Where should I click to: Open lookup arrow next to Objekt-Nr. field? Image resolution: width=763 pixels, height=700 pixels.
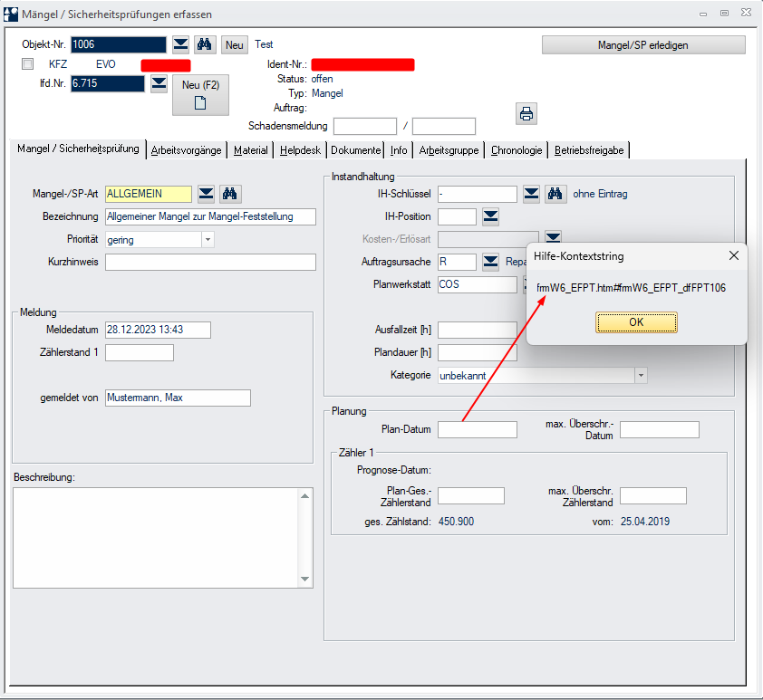(180, 45)
